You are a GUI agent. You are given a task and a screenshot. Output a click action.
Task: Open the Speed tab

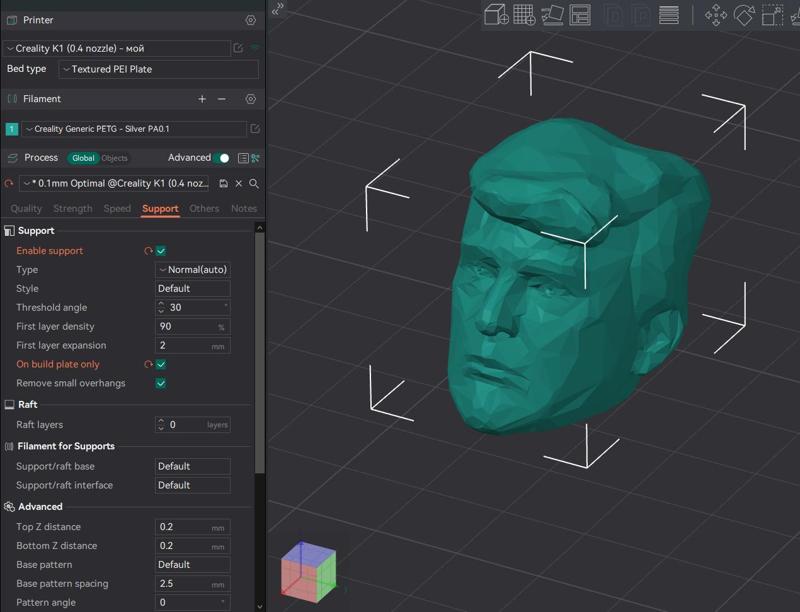click(117, 209)
